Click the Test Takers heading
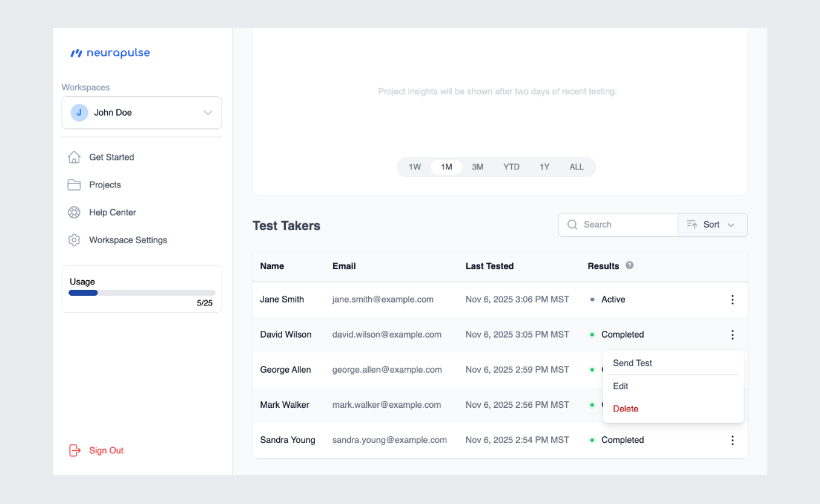820x504 pixels. click(x=286, y=226)
